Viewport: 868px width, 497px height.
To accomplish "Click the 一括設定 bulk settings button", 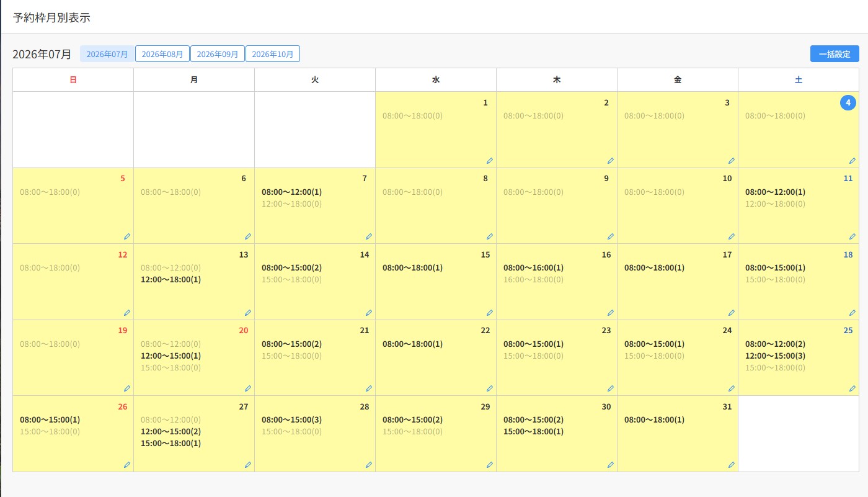I will (x=835, y=54).
